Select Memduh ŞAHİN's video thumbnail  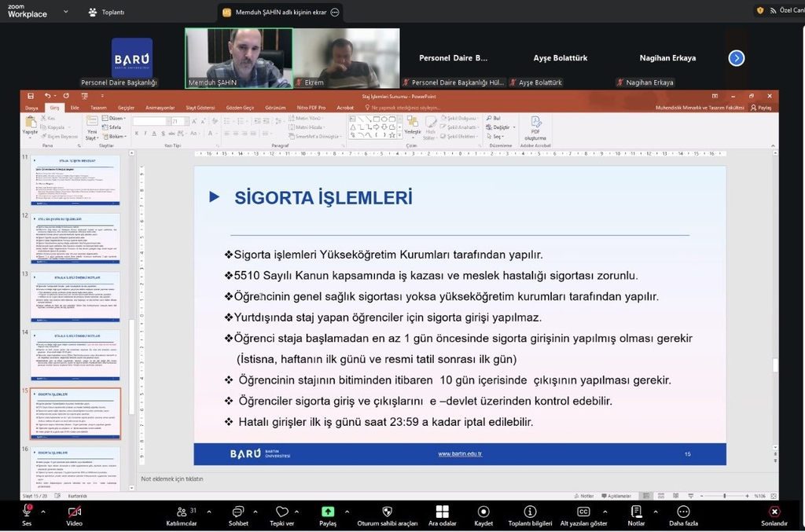[x=238, y=57]
